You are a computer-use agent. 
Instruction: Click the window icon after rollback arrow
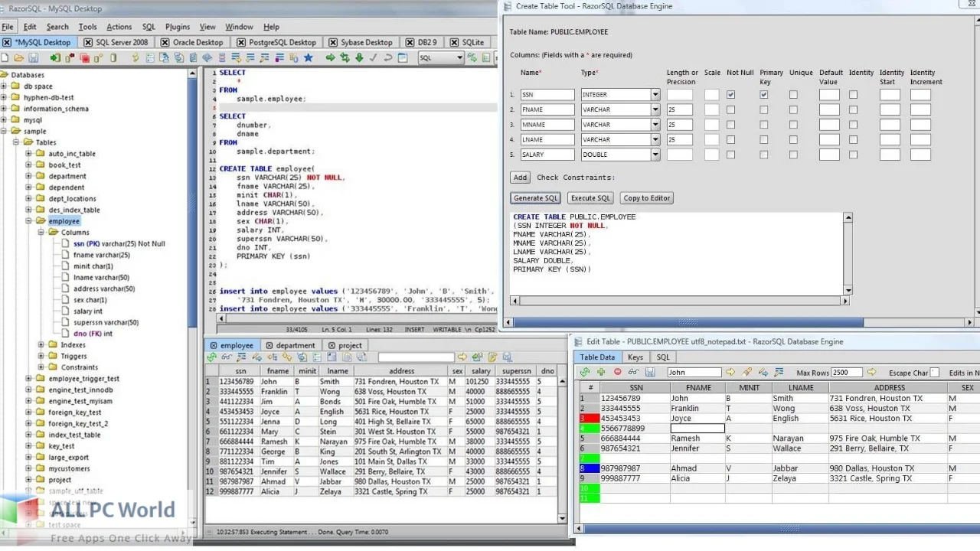pyautogui.click(x=403, y=57)
